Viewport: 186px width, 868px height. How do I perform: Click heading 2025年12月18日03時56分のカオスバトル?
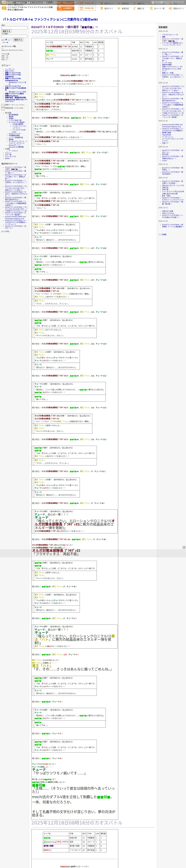pos(77,32)
